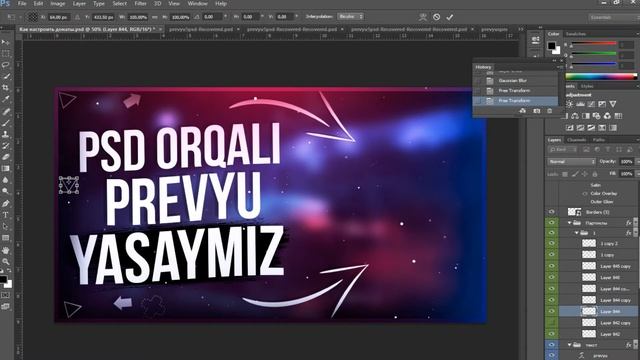Screen dimensions: 640x360
Task: Collapse the текст layer group
Action: 570,345
